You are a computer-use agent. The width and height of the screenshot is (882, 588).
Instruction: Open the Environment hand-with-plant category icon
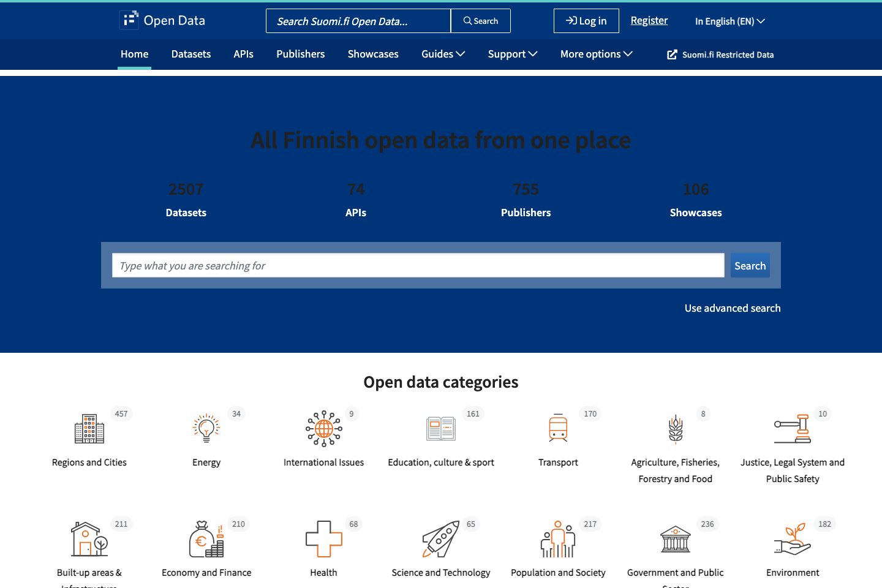793,538
